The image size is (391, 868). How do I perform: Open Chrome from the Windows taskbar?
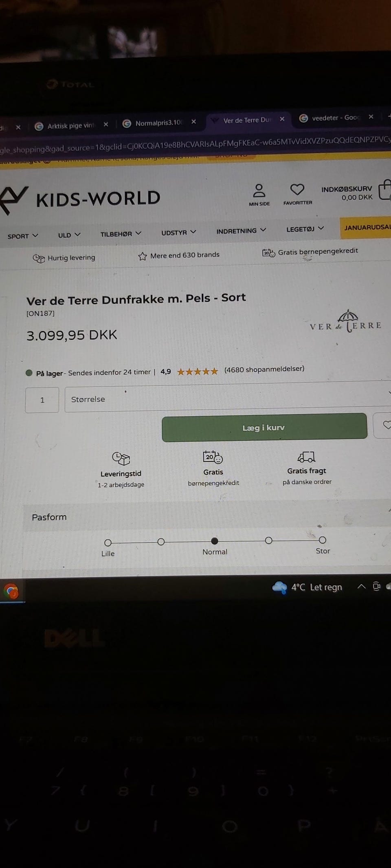11,591
